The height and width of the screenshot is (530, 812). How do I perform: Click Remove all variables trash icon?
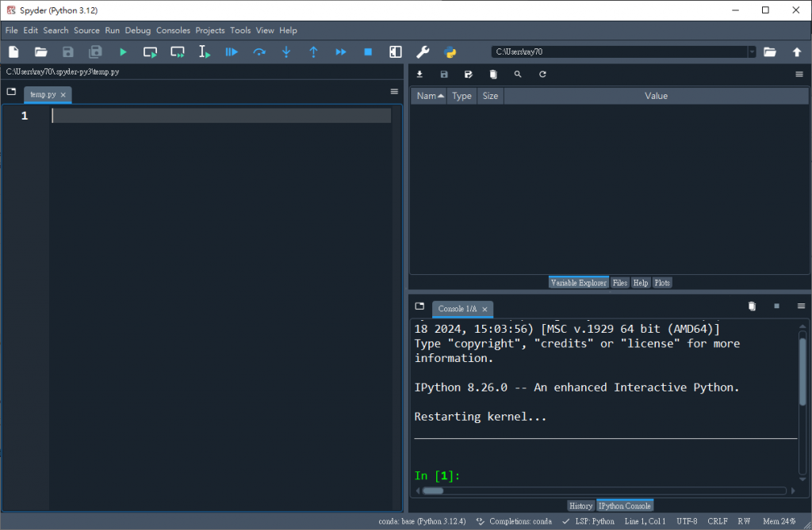pos(493,74)
